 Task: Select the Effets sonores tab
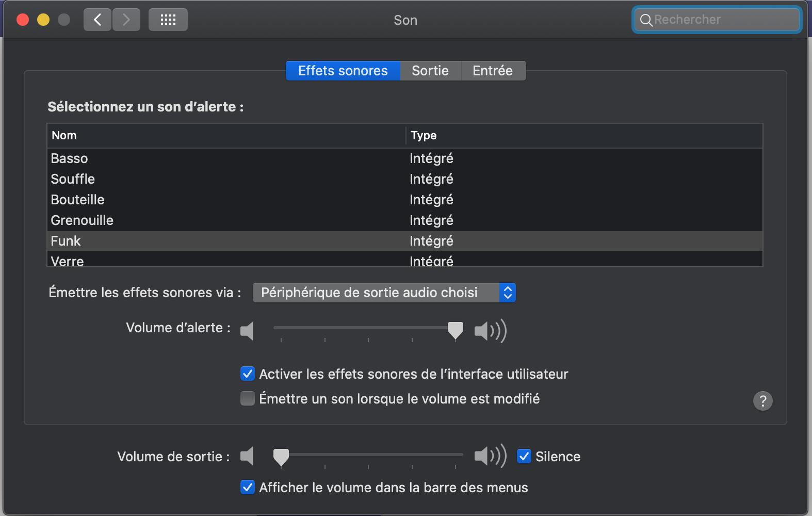[x=343, y=71]
